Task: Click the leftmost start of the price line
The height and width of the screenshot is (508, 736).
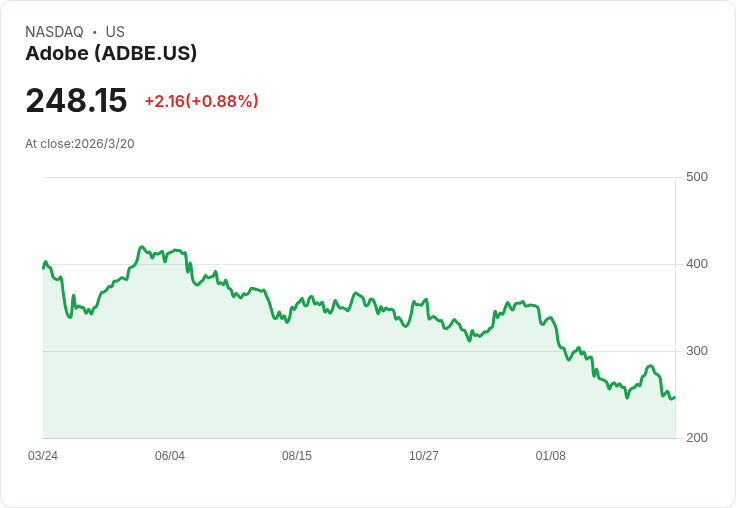Action: click(43, 267)
